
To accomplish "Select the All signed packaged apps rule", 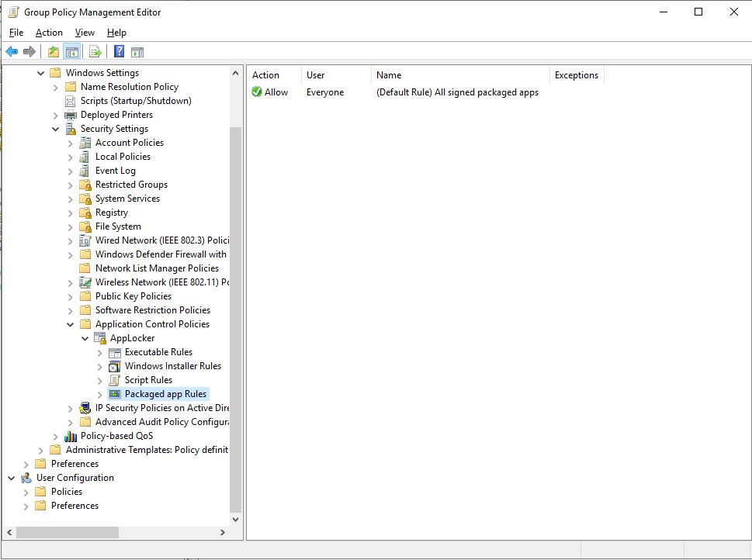I will coord(457,92).
